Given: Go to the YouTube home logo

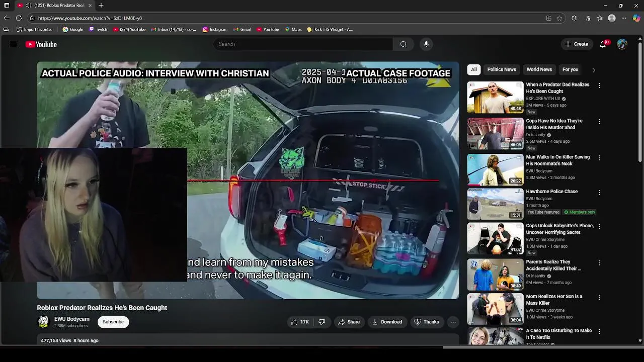Looking at the screenshot, I should pyautogui.click(x=41, y=44).
